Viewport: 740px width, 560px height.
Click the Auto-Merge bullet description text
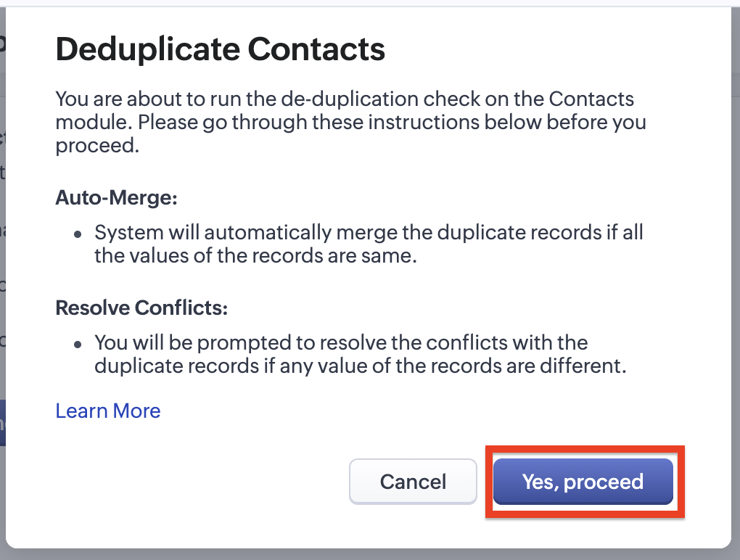point(369,244)
